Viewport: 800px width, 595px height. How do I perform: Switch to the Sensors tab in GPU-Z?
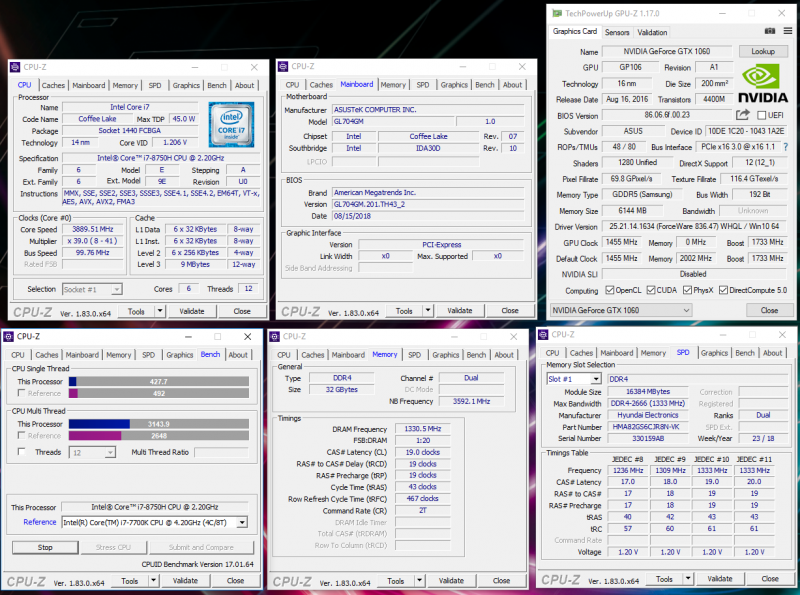click(617, 32)
